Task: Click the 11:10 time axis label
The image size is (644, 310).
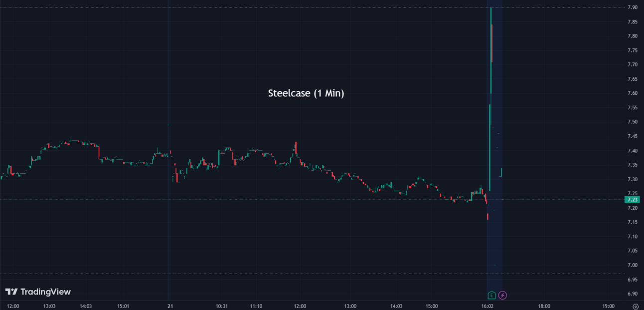Action: point(256,306)
